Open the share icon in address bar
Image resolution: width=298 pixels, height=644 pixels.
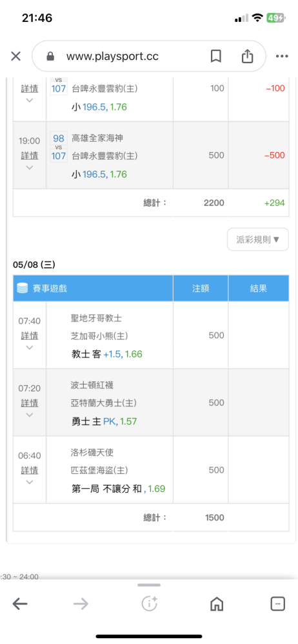point(247,56)
